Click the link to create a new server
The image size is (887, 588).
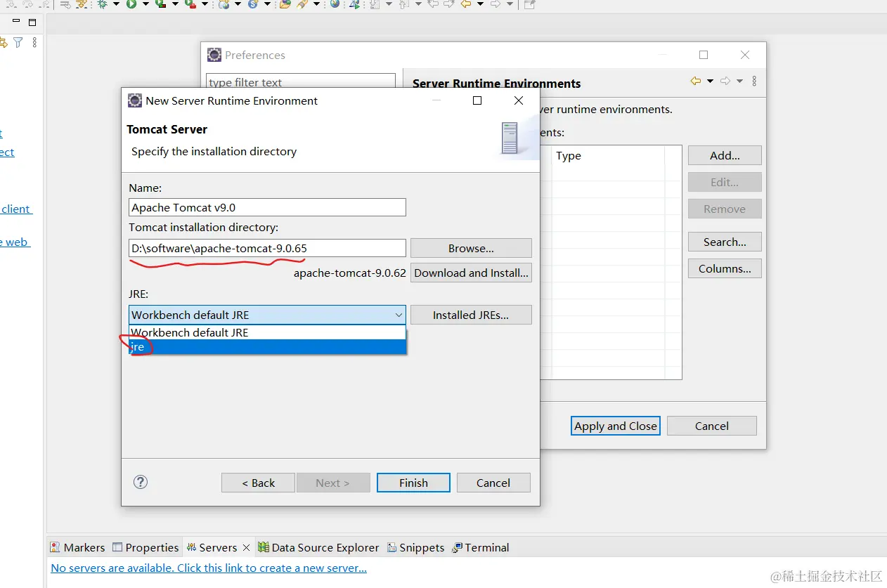[209, 568]
